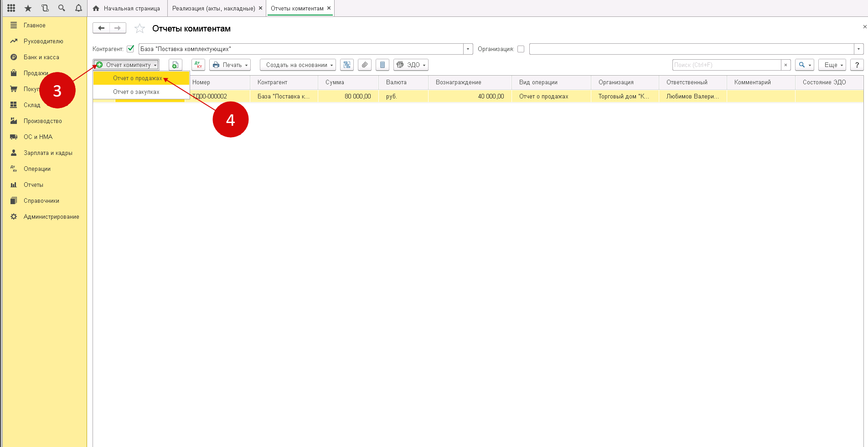Add the page to favorites with the star
This screenshot has height=447, width=868.
pos(139,29)
